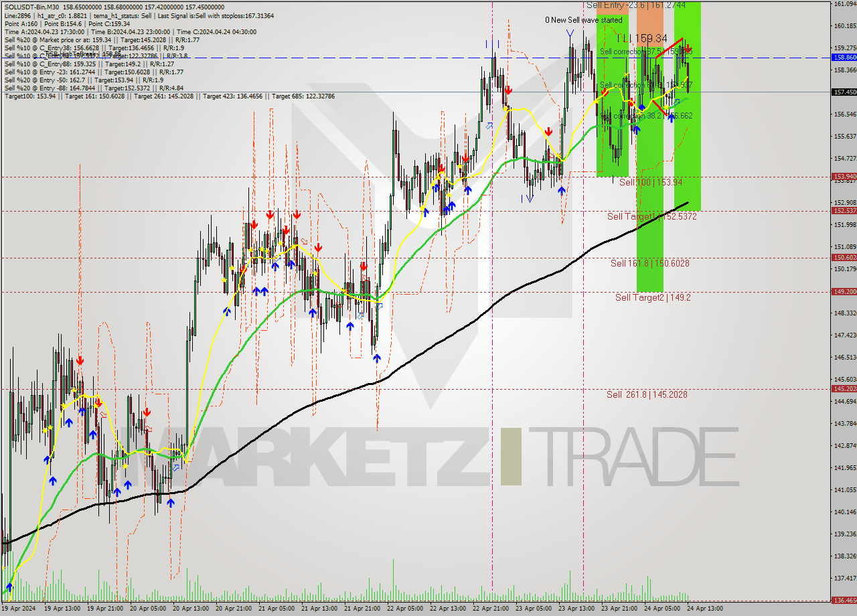Click the black 157.450 current price tag

[844, 92]
